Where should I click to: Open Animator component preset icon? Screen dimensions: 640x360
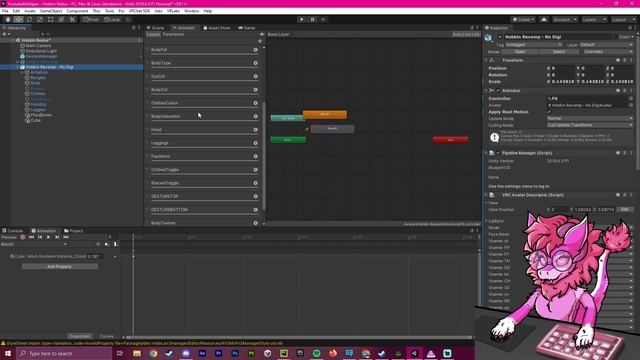click(625, 91)
